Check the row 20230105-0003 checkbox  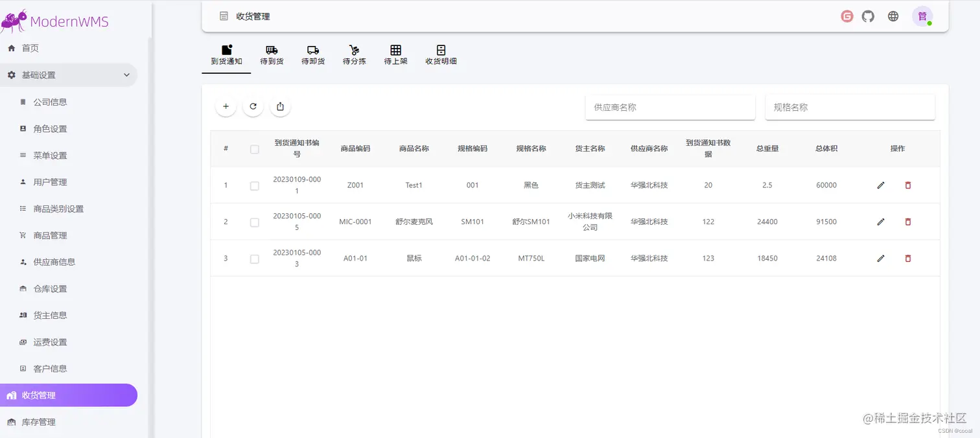[254, 259]
